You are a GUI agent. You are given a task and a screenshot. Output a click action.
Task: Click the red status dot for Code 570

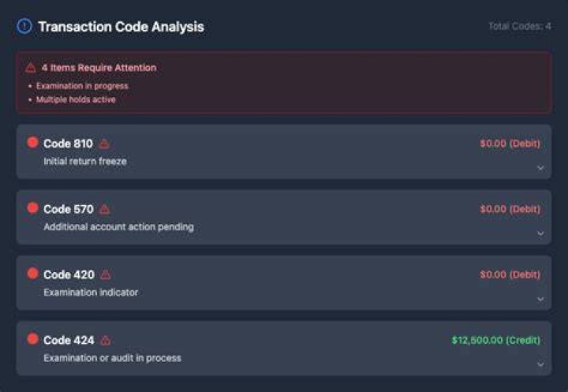tap(32, 208)
